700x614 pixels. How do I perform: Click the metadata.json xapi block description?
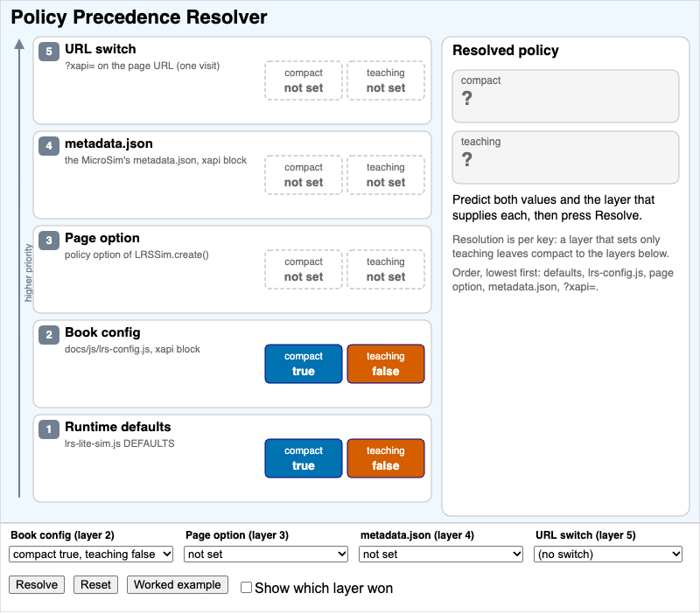pyautogui.click(x=156, y=160)
